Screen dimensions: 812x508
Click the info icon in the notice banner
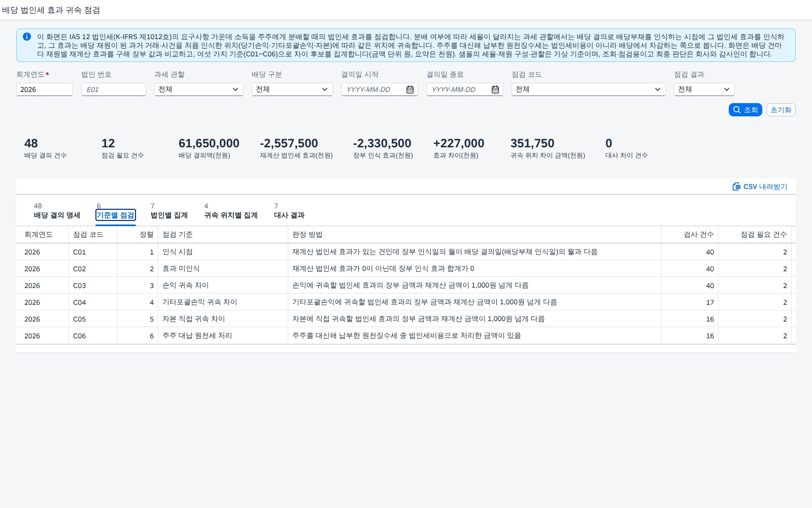(x=27, y=37)
